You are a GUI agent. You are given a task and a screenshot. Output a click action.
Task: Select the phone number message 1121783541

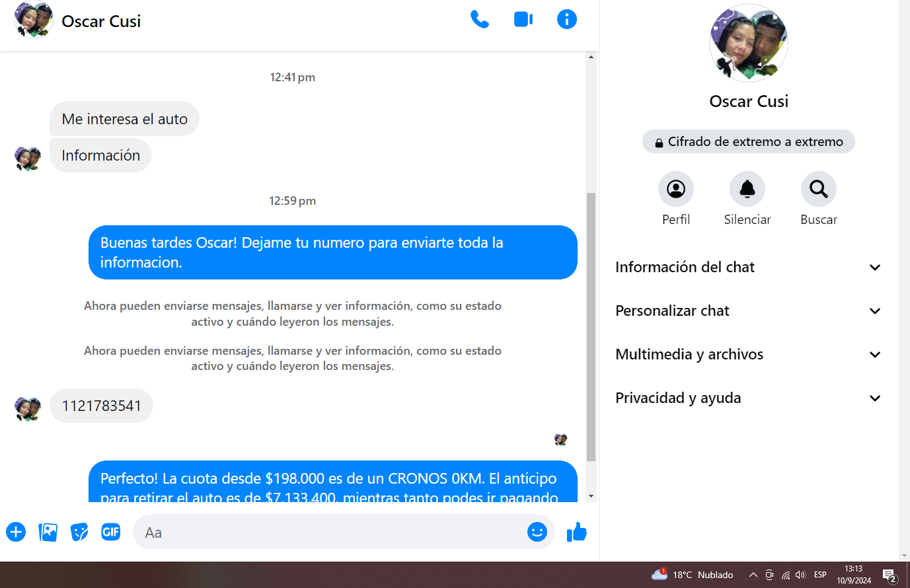tap(101, 406)
